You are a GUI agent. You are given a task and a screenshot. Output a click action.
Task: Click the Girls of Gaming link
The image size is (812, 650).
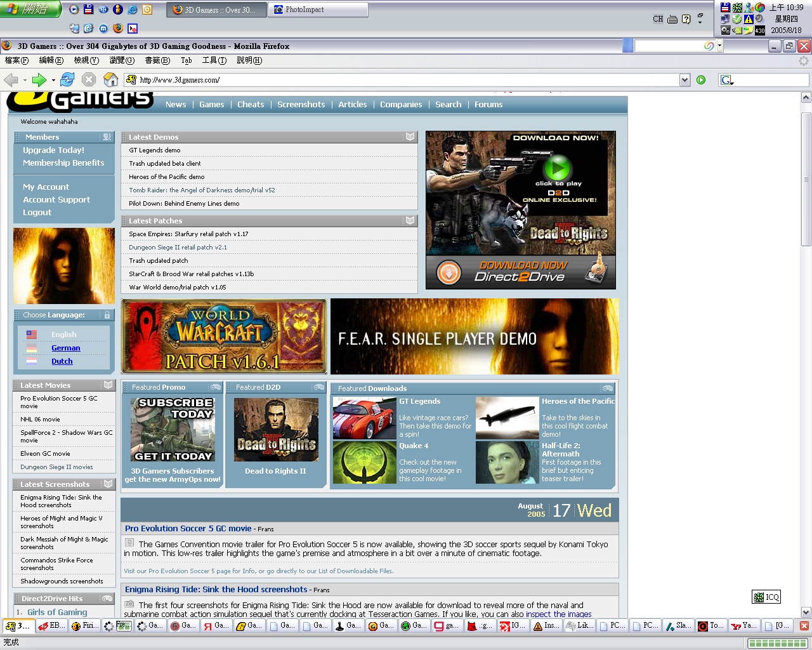57,613
